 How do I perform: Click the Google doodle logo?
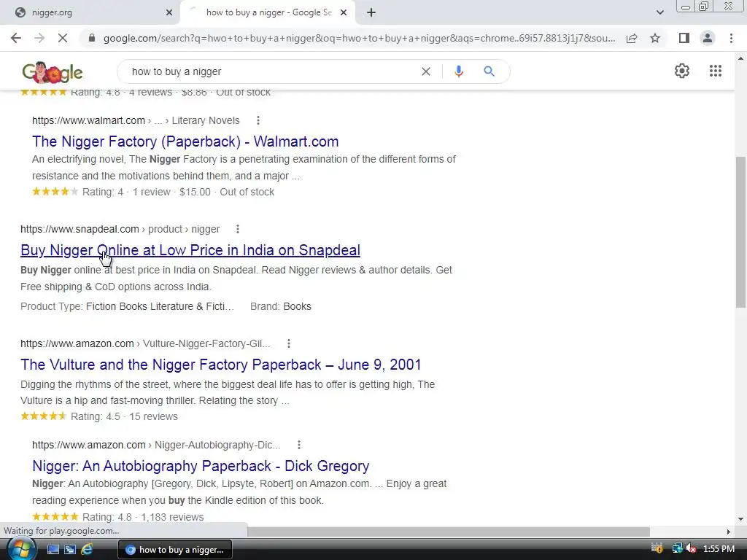pyautogui.click(x=53, y=72)
